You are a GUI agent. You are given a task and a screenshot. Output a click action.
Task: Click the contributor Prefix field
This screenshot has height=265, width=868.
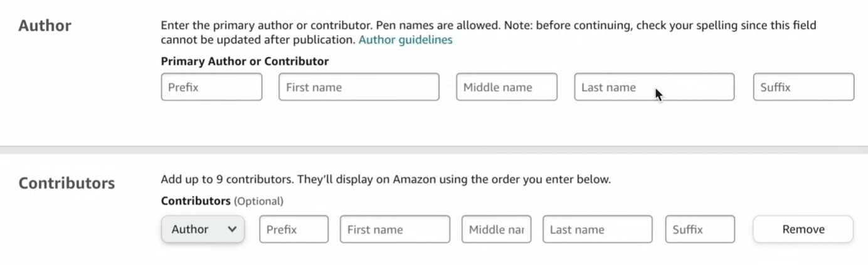[x=294, y=229]
